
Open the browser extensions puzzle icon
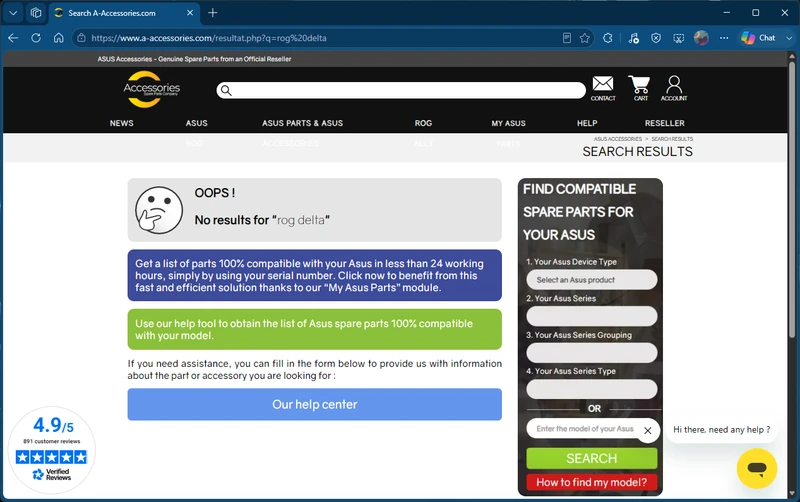click(607, 38)
